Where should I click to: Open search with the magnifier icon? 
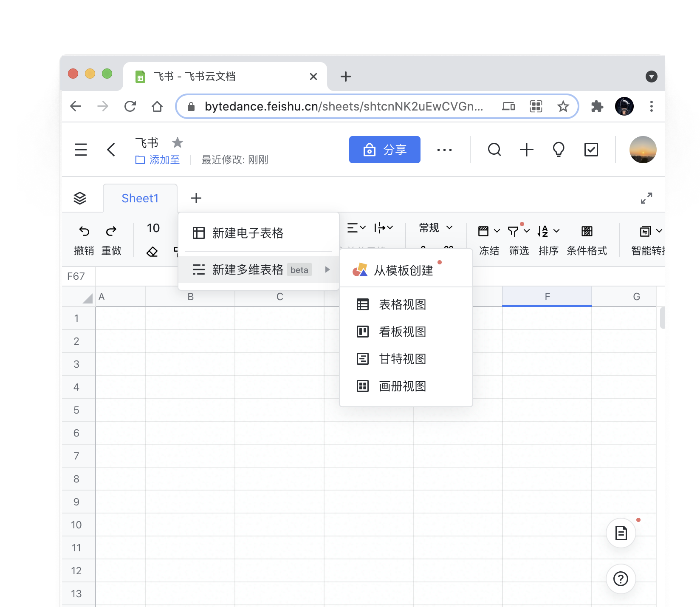click(494, 150)
